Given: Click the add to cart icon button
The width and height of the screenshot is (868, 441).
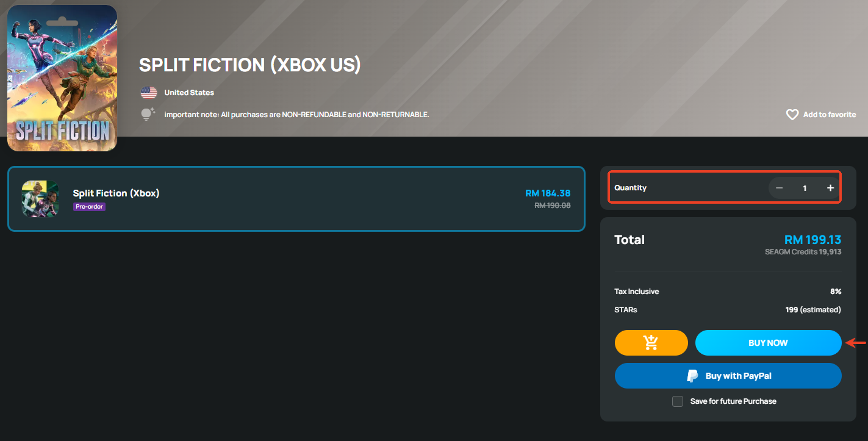Looking at the screenshot, I should tap(651, 343).
